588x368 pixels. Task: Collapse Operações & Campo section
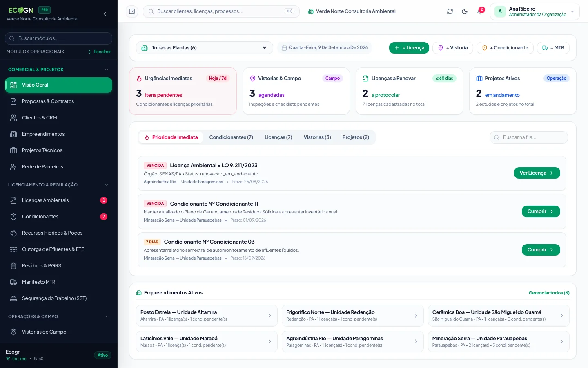[59, 316]
